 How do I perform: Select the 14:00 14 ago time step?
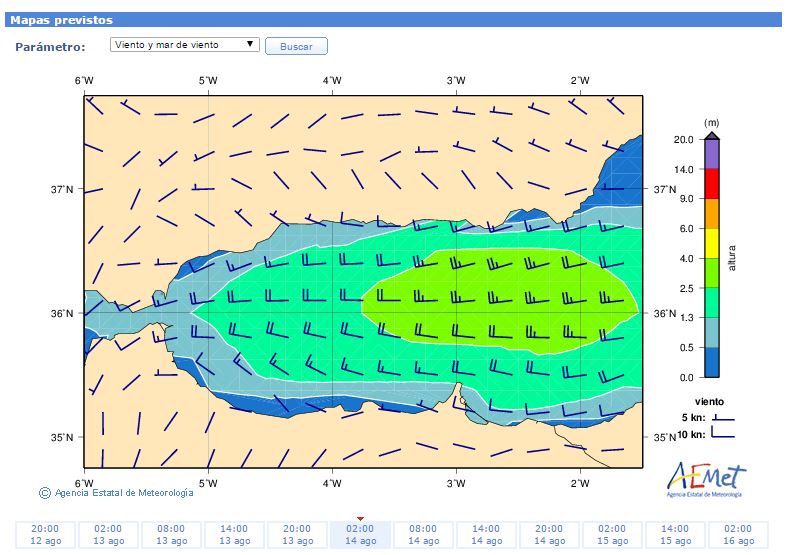coord(486,535)
